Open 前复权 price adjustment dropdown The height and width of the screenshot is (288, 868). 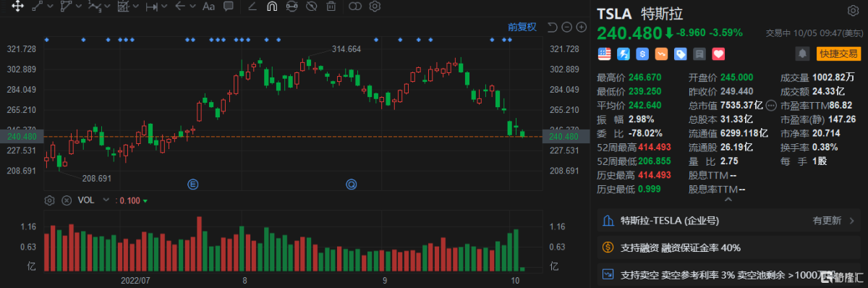[522, 27]
